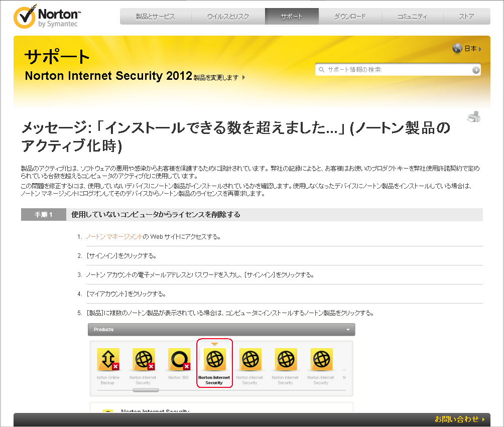Click the Norton 360 label text

178,377
